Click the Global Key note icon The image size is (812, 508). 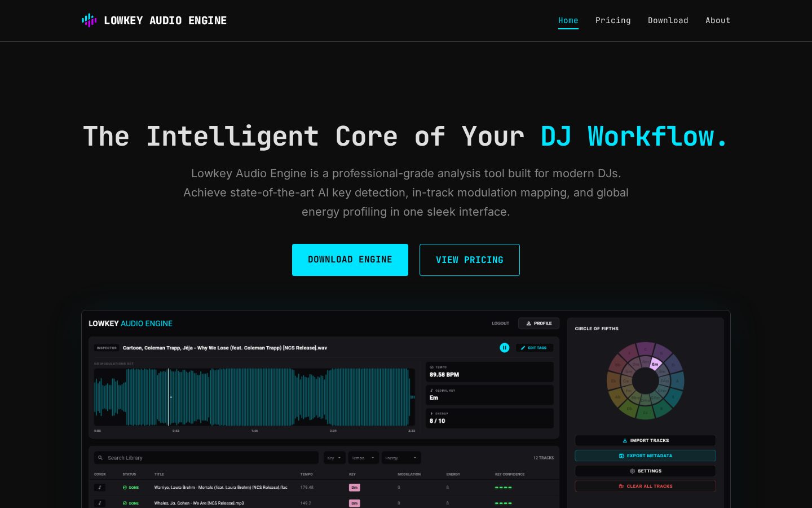click(431, 390)
